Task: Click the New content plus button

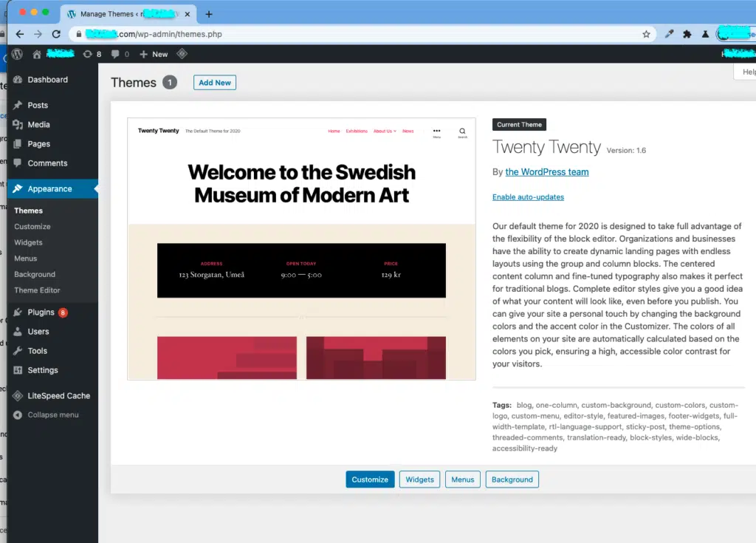Action: click(x=154, y=54)
